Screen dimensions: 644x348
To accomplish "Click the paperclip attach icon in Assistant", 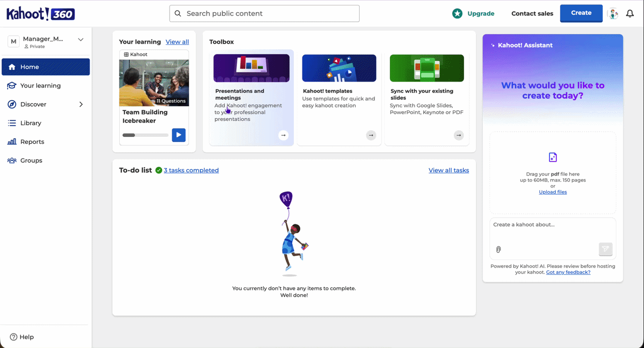I will 498,249.
